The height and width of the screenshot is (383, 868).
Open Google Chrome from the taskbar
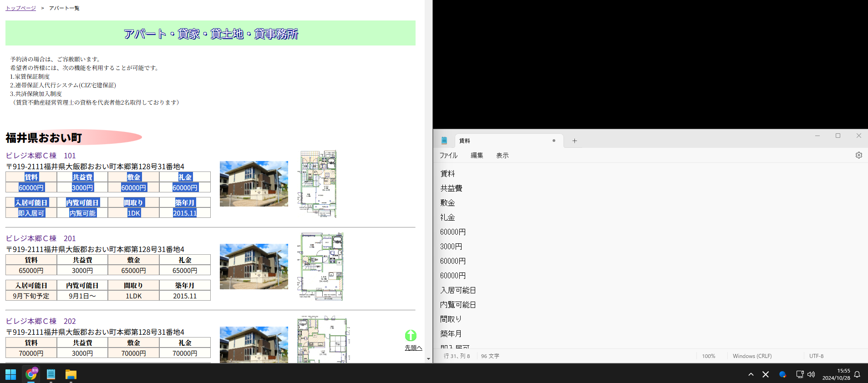pos(31,374)
